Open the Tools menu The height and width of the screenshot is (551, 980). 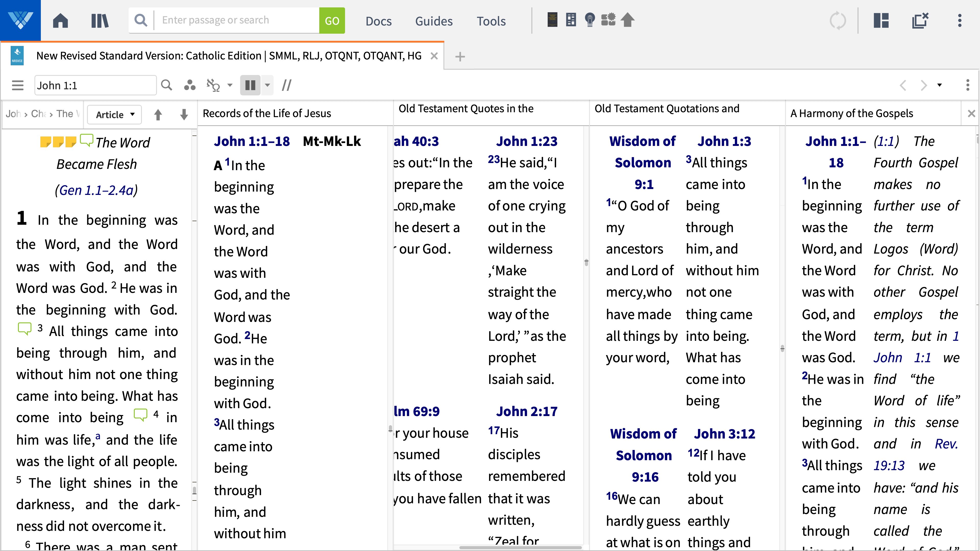point(491,21)
